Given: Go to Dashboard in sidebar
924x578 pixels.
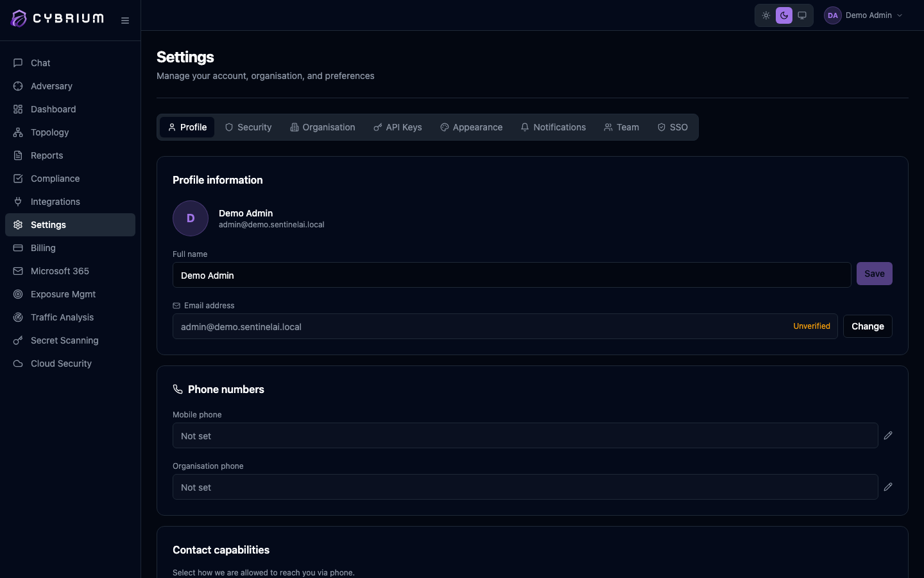Looking at the screenshot, I should pos(70,109).
